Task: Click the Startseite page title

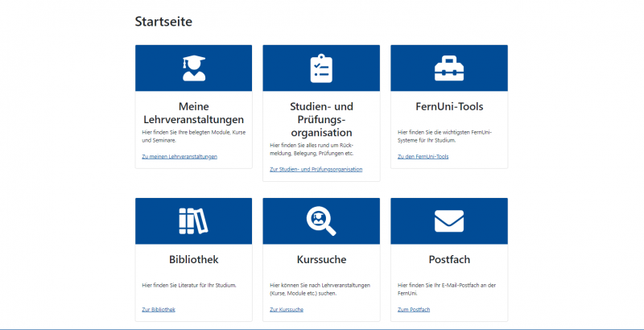Action: (163, 22)
